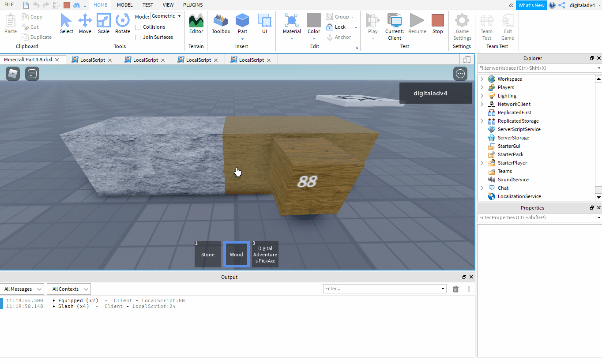Select StarterGui in Explorer
The image size is (602, 364).
tap(509, 146)
